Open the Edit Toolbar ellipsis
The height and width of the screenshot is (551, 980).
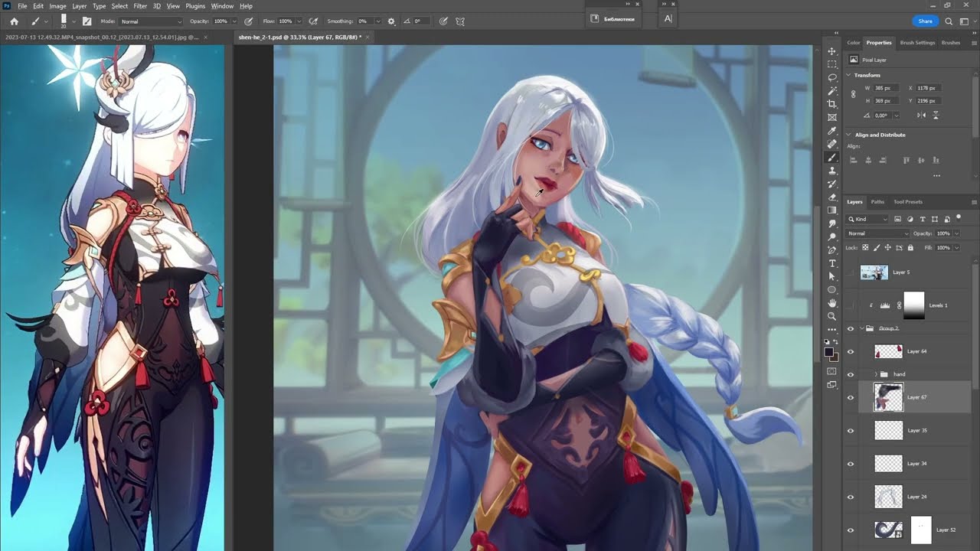click(832, 330)
